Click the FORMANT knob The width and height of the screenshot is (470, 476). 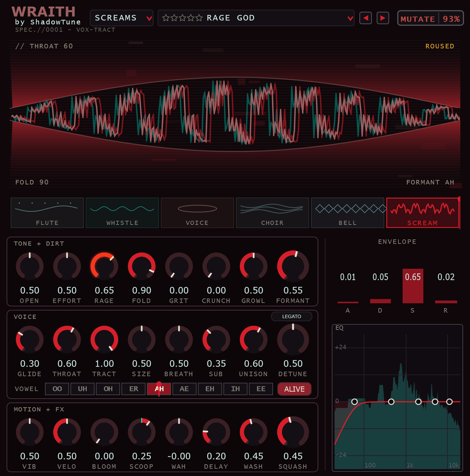(293, 266)
